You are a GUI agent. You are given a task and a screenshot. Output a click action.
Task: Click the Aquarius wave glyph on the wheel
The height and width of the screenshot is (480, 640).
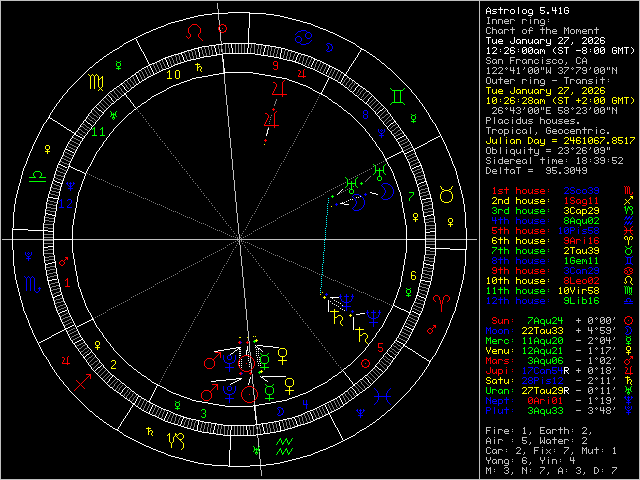coord(284,446)
